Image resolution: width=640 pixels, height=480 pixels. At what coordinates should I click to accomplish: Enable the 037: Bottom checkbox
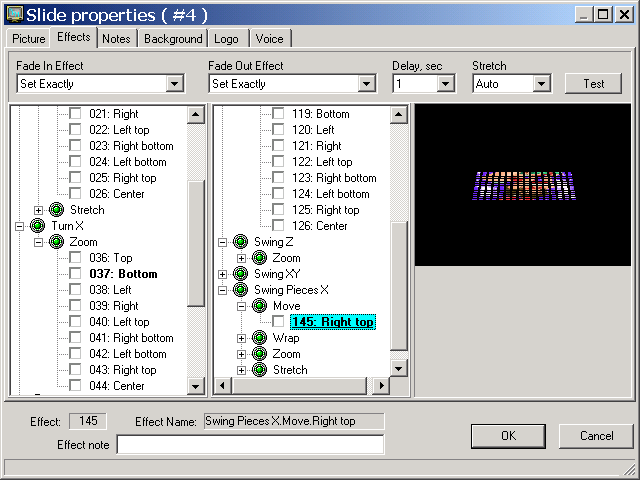75,273
